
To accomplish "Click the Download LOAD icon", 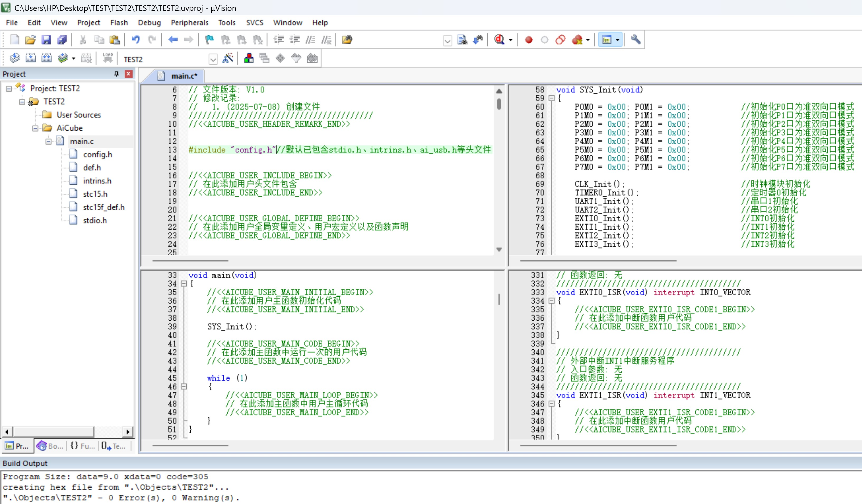I will pyautogui.click(x=107, y=59).
